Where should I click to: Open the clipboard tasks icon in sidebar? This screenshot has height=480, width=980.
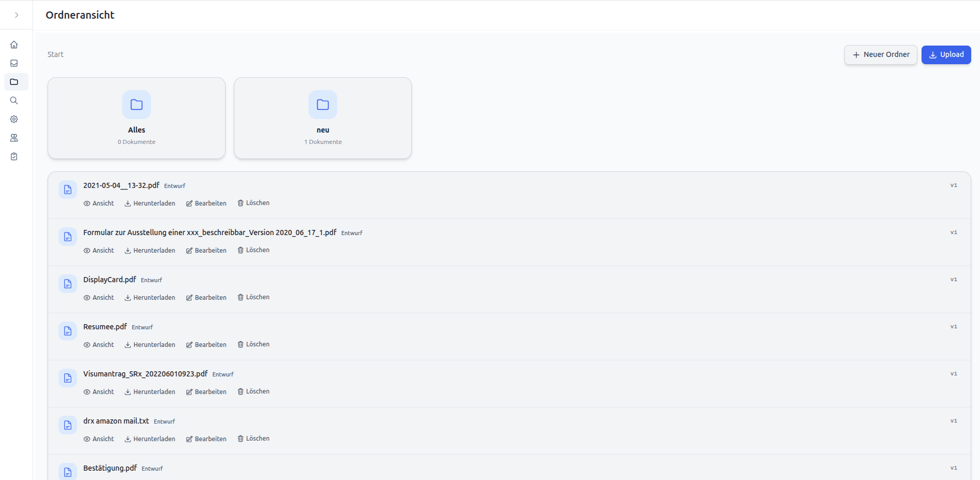click(14, 156)
